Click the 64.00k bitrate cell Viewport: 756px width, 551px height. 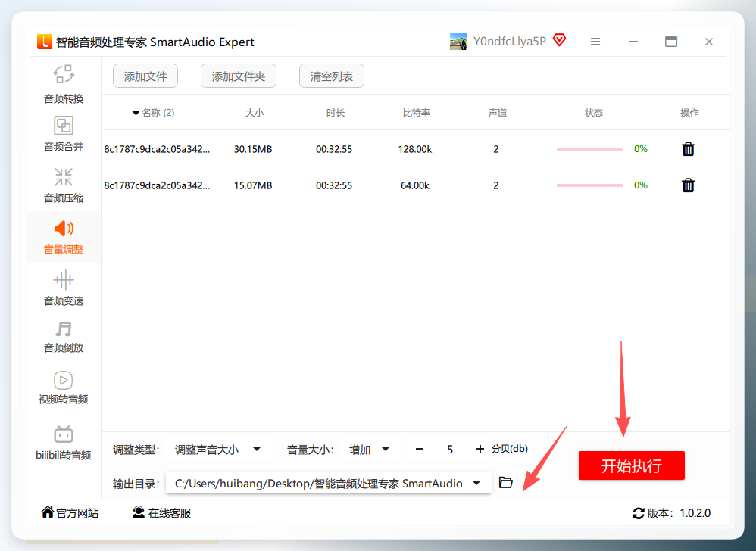coord(414,185)
